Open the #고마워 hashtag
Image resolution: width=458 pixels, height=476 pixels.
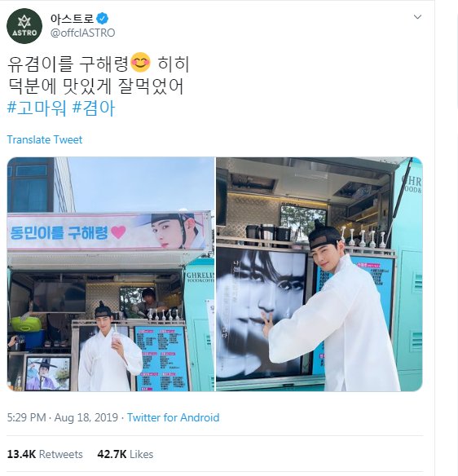tap(37, 108)
